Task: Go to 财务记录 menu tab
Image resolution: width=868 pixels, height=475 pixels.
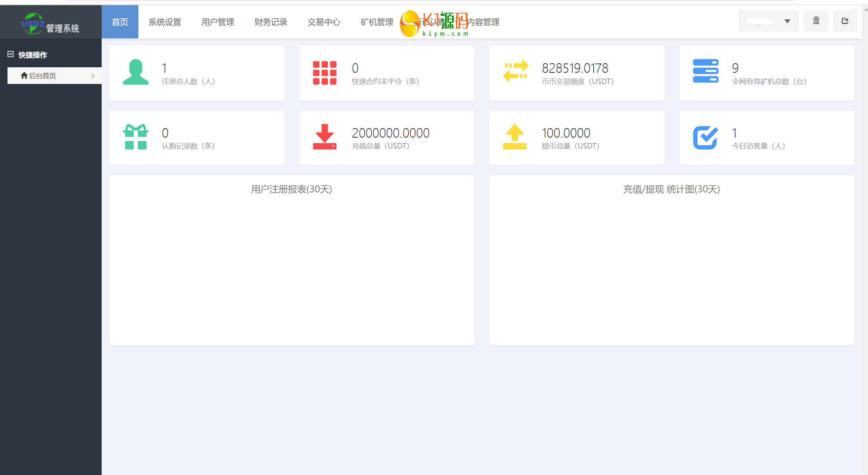Action: pos(271,22)
